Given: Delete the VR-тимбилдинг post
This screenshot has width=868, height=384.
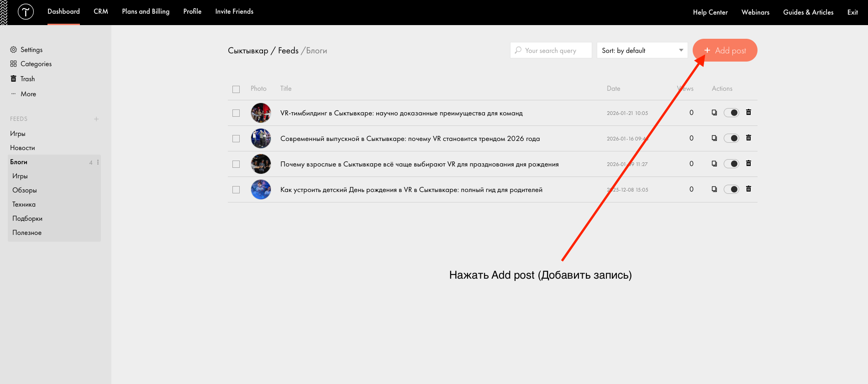Looking at the screenshot, I should 748,112.
